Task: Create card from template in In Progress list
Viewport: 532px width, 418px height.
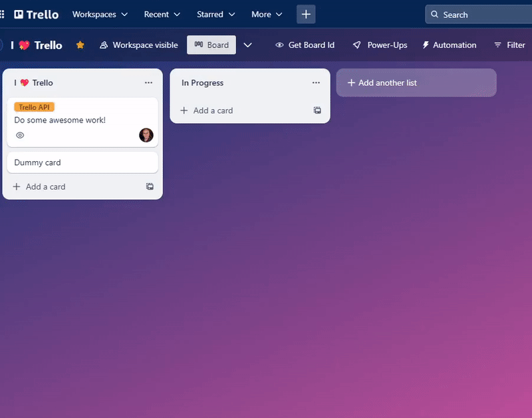Action: point(317,110)
